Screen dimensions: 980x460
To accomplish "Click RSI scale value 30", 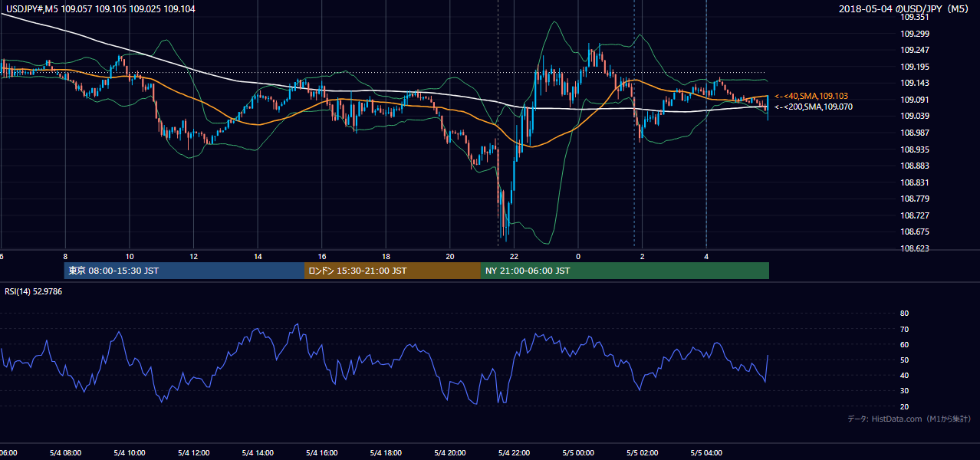I will coord(904,390).
